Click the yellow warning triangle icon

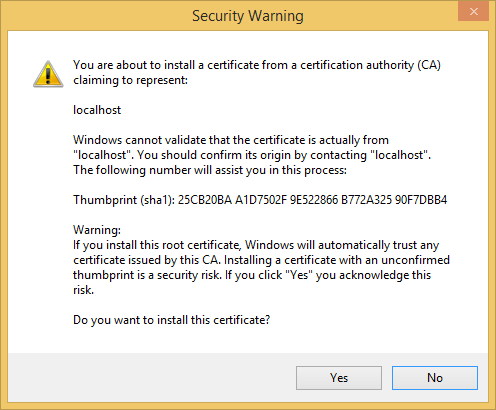(x=48, y=74)
